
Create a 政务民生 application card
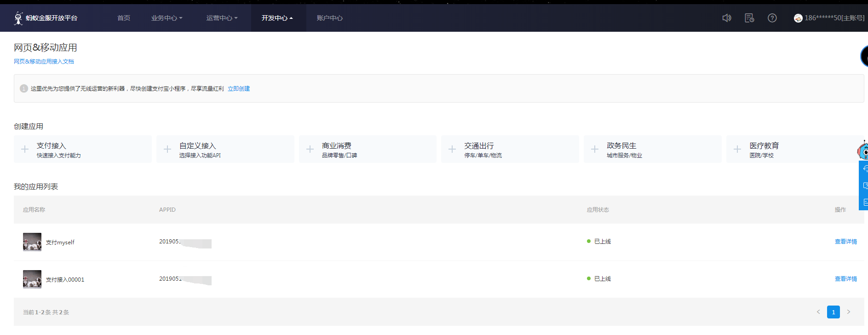tap(653, 149)
